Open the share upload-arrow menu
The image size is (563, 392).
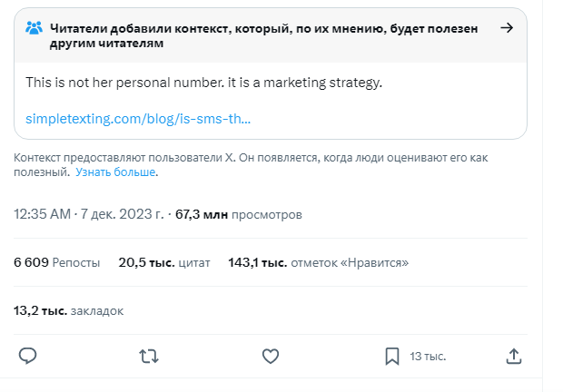click(513, 356)
